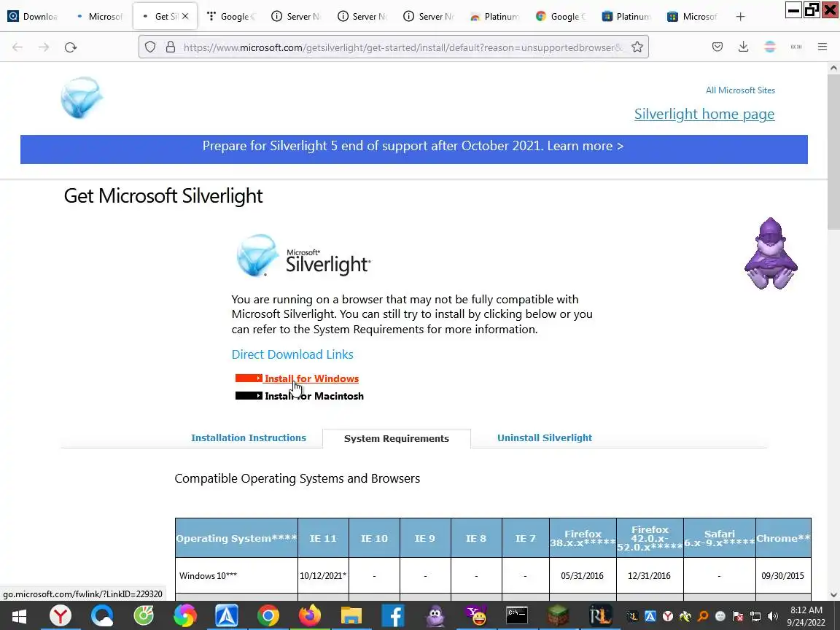This screenshot has height=630, width=840.
Task: Open the colorful swirl taskbar app
Action: pos(184,616)
